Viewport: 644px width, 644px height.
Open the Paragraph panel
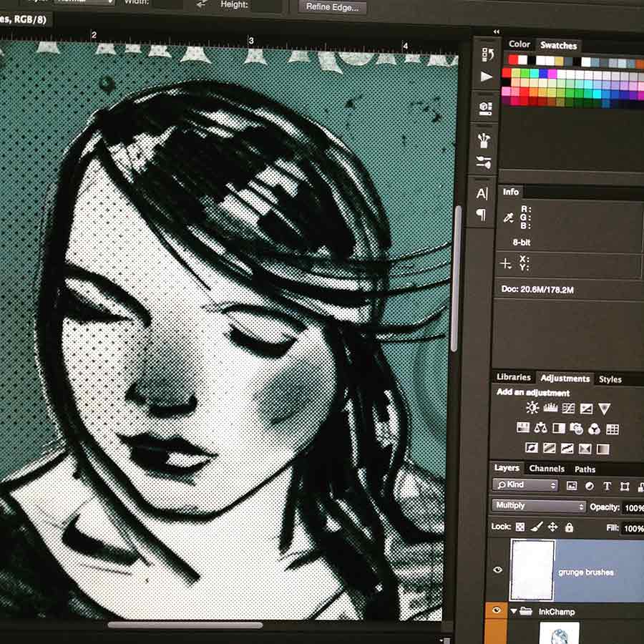click(x=484, y=215)
